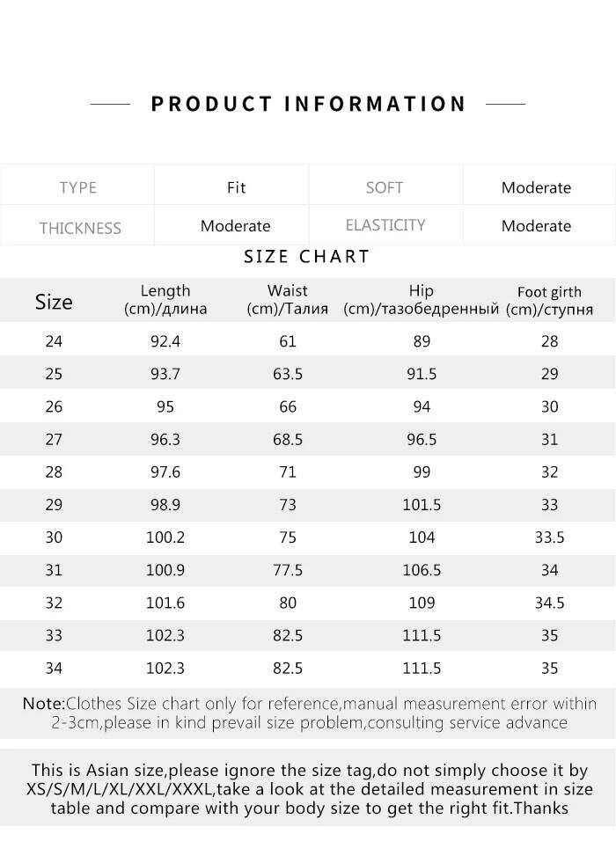
Task: Click the Hip (cm) column header
Action: click(422, 299)
